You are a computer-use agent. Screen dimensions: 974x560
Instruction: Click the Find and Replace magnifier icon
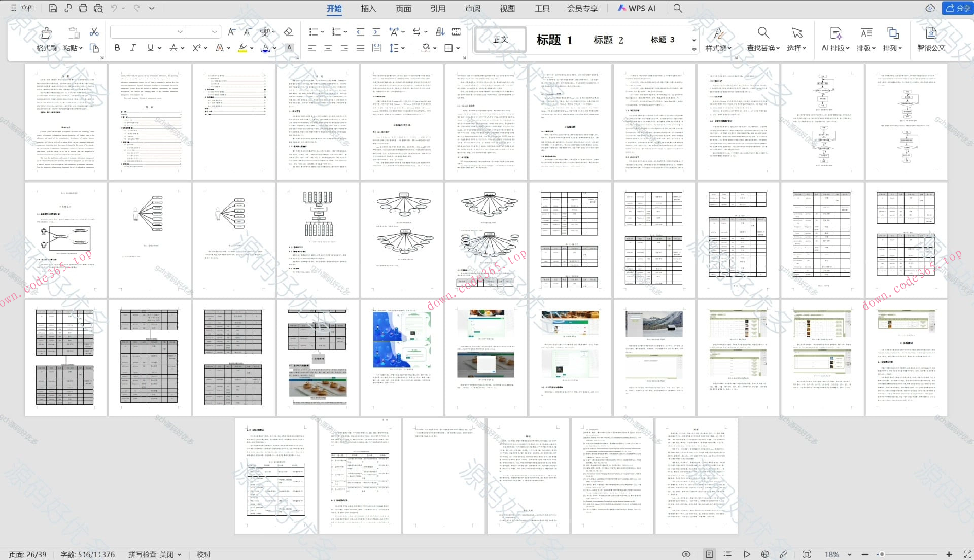[762, 33]
